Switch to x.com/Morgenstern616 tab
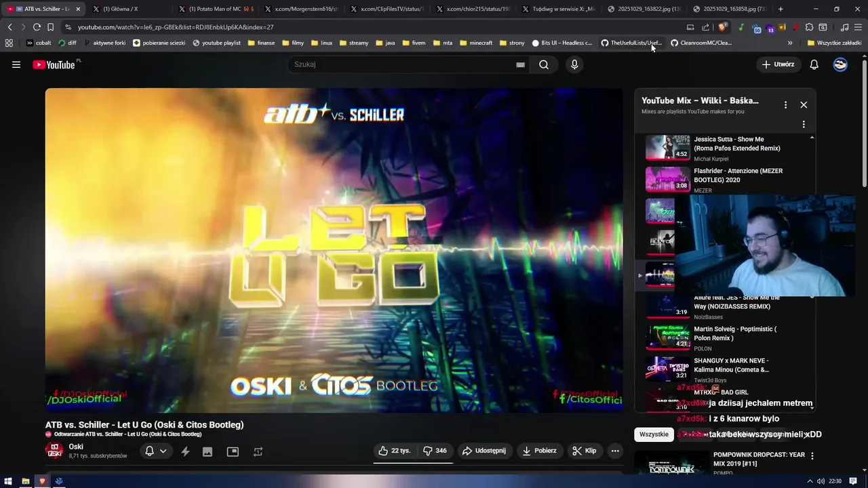This screenshot has height=488, width=868. tap(301, 9)
